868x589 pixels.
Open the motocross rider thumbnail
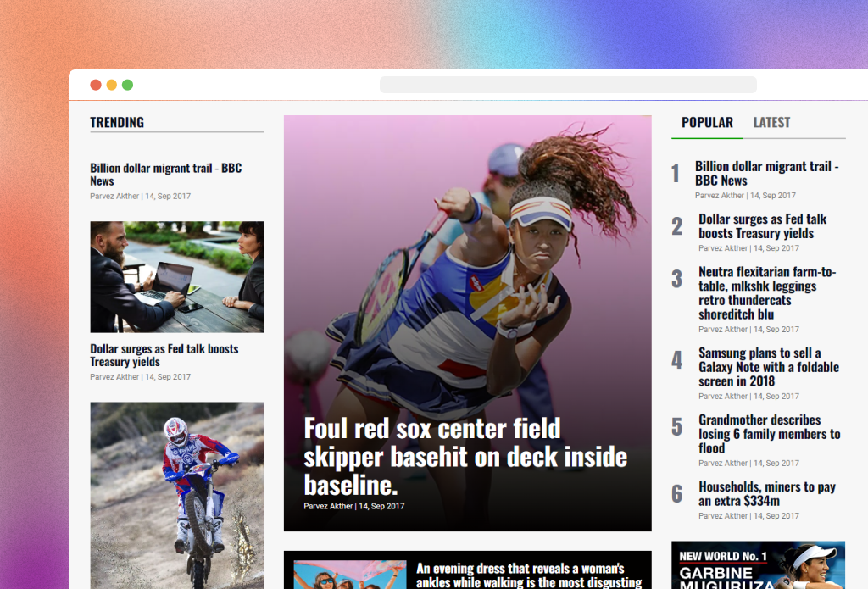177,495
